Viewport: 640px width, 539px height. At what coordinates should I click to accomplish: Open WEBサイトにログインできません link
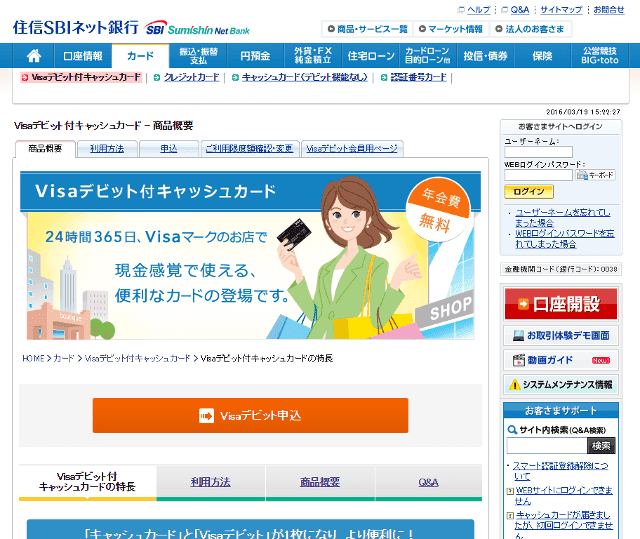click(564, 495)
